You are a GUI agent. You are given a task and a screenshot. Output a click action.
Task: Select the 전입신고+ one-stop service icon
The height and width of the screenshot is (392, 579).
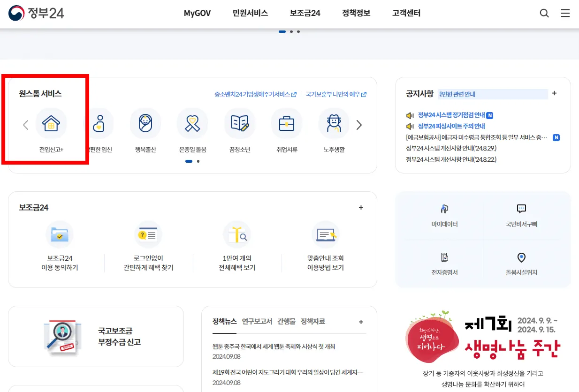[x=52, y=124]
